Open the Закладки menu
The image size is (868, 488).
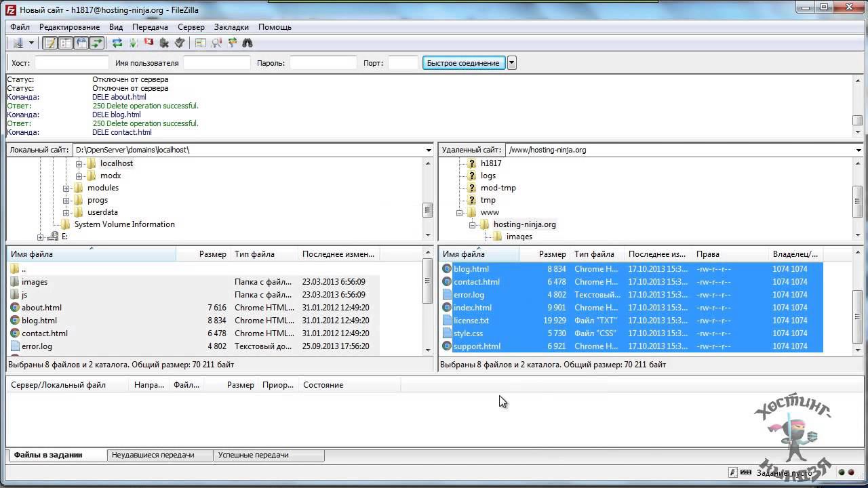click(x=231, y=27)
